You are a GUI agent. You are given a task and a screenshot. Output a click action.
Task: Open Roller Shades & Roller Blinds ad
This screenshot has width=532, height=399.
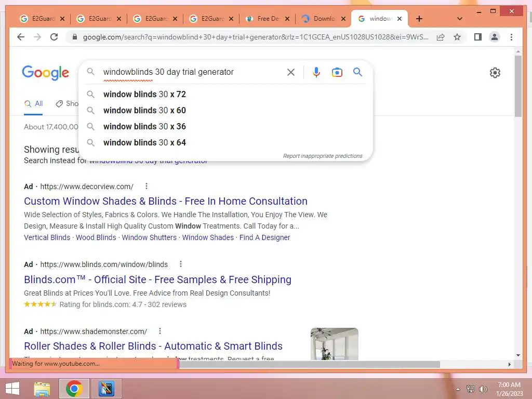pyautogui.click(x=153, y=346)
